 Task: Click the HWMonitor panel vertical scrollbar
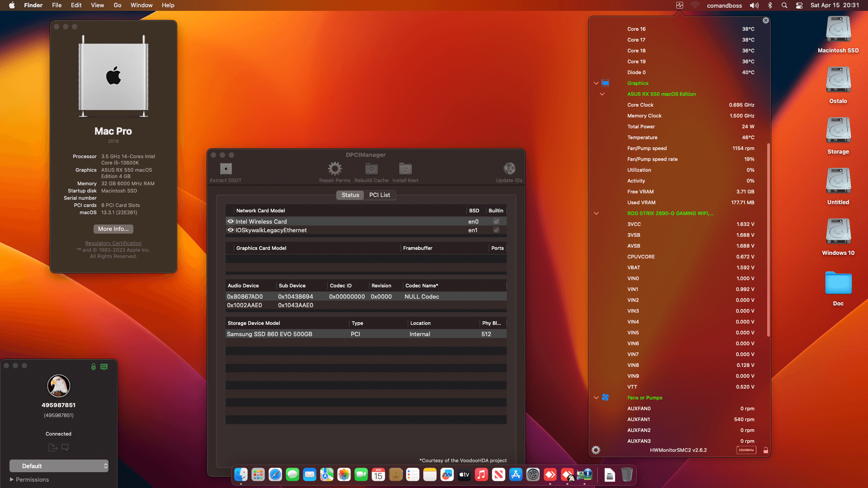click(768, 239)
